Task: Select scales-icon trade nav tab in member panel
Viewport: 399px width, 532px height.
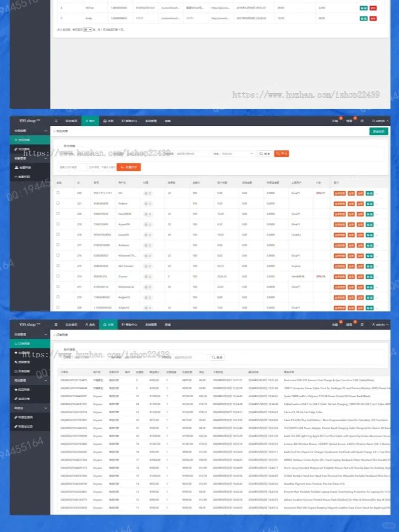Action: tap(109, 121)
